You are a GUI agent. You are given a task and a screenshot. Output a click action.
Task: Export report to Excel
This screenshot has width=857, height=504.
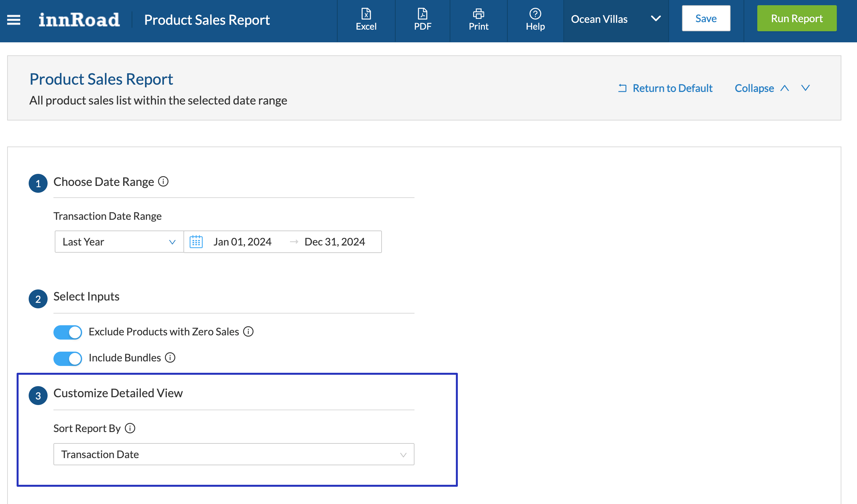click(x=366, y=19)
